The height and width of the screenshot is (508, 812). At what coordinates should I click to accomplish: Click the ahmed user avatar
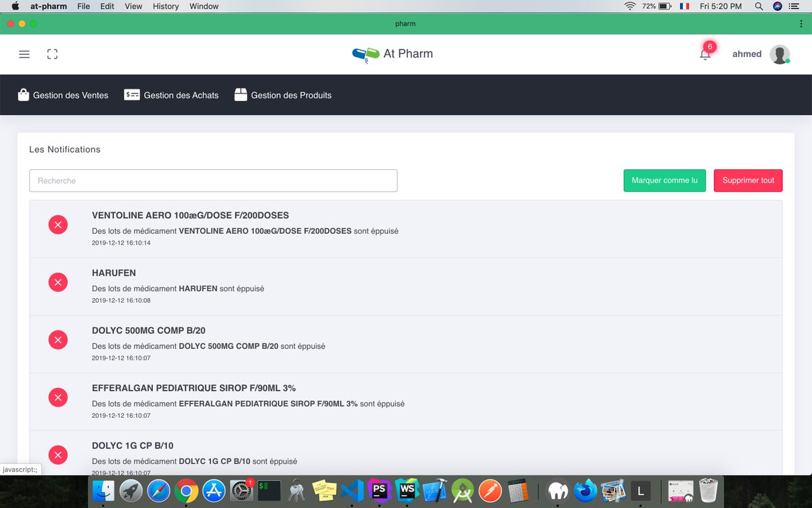tap(780, 54)
